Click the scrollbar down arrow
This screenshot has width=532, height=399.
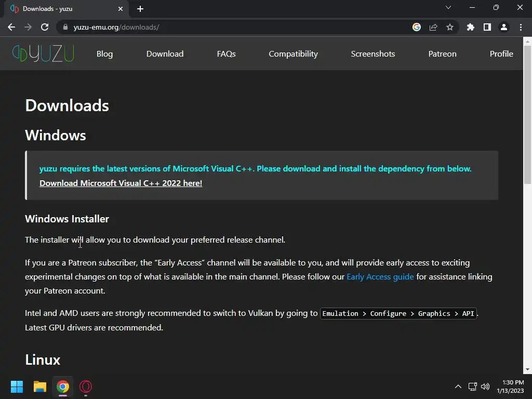[527, 369]
